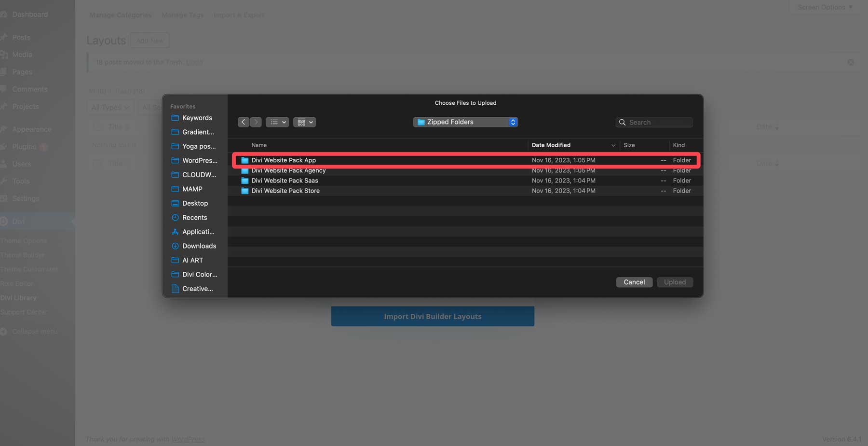Viewport: 868px width, 446px height.
Task: Open Gradient... folder in Favorites sidebar
Action: [198, 132]
